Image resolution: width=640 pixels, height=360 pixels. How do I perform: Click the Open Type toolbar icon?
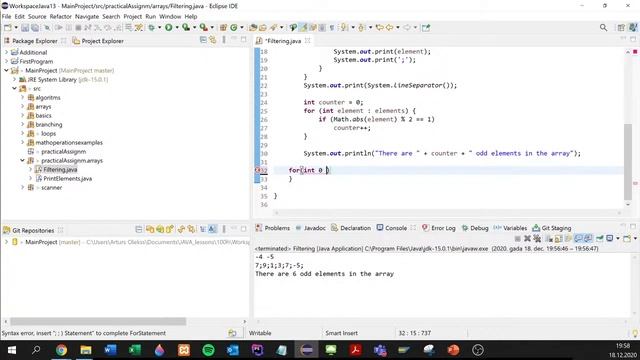coord(253,28)
